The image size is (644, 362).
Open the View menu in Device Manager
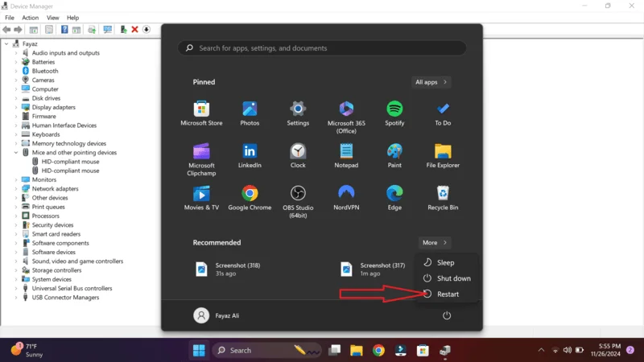point(52,18)
